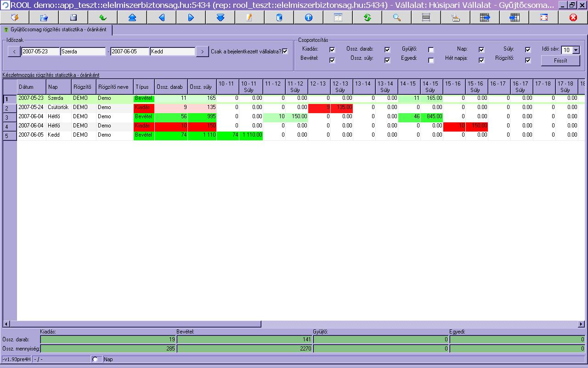Click the previous period '<' button
Image resolution: width=588 pixels, height=368 pixels.
click(14, 52)
